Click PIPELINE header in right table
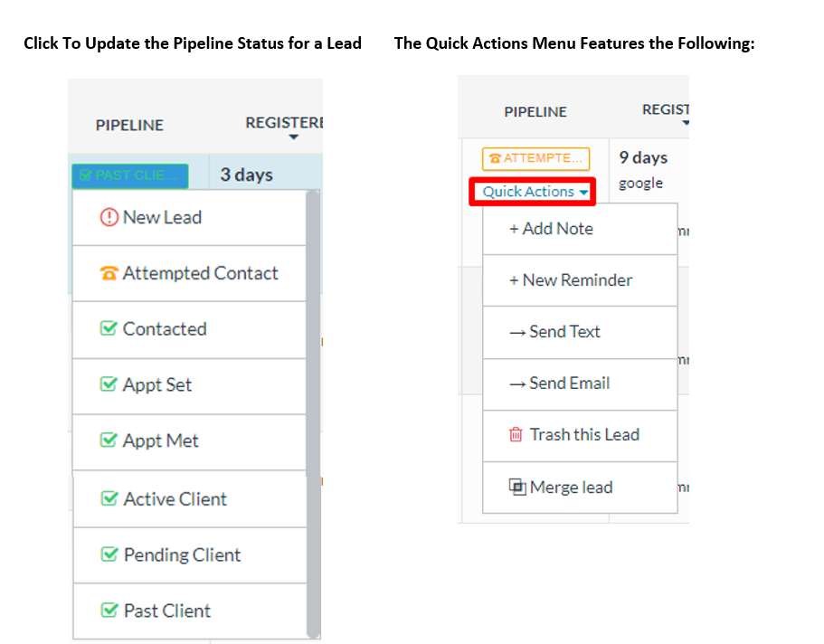 pos(535,112)
